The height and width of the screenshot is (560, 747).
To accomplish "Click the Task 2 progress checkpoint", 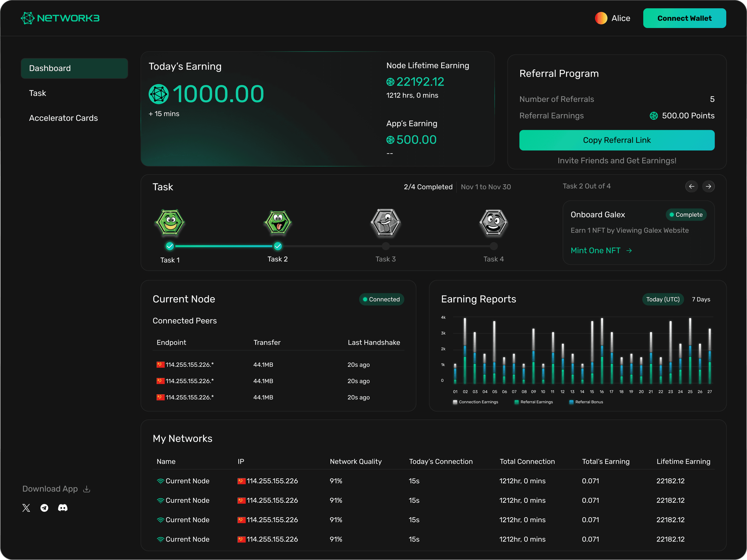I will (x=278, y=246).
